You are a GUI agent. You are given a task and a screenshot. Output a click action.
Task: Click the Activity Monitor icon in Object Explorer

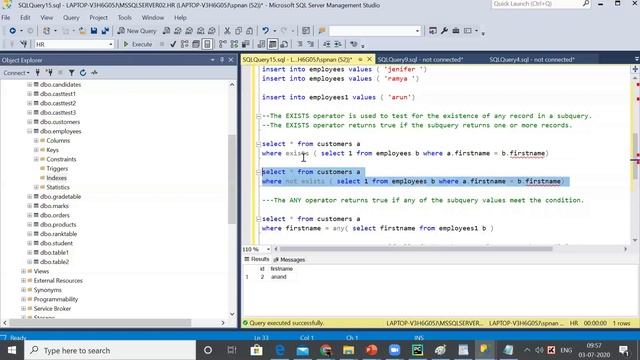(94, 73)
